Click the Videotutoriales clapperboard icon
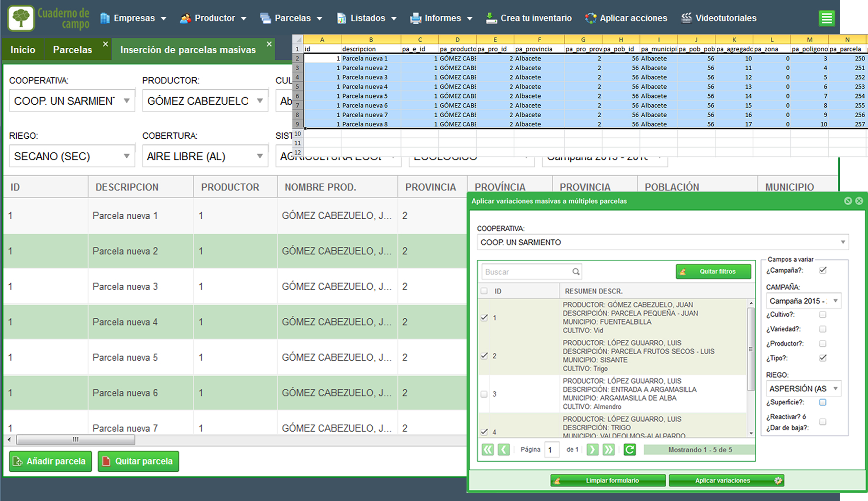Screen dimensions: 868x501 687,18
